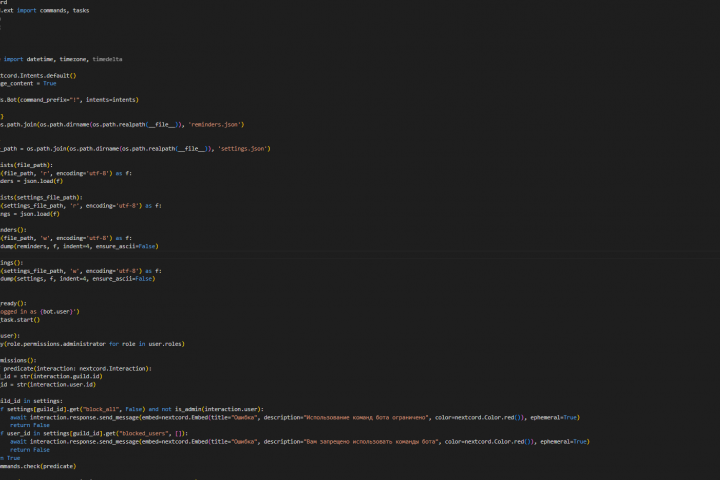This screenshot has height=480, width=720.
Task: Click the 'ists(settings_file_path):' line
Action: point(41,198)
